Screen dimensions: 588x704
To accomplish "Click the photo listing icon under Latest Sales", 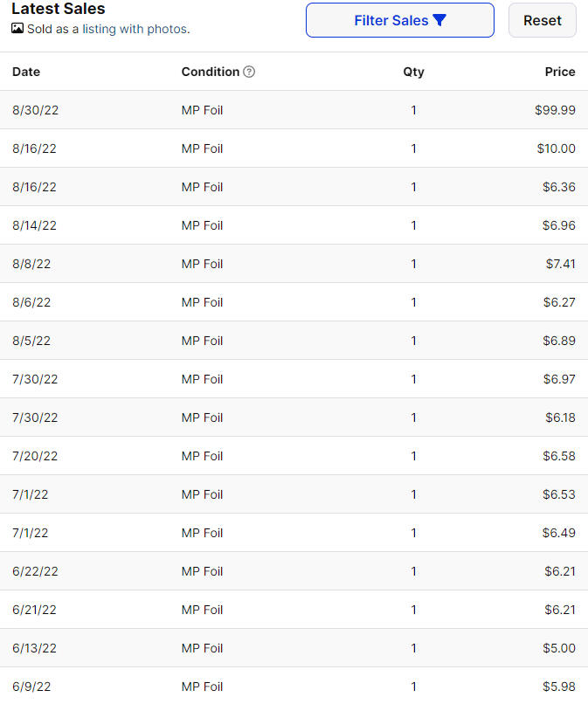I will click(17, 29).
